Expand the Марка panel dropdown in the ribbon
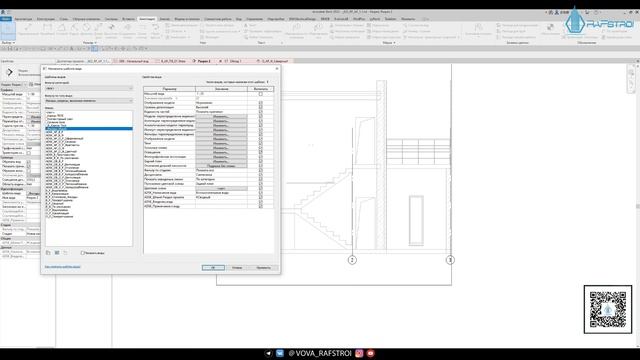Viewport: 640px width, 360px height. [389, 42]
